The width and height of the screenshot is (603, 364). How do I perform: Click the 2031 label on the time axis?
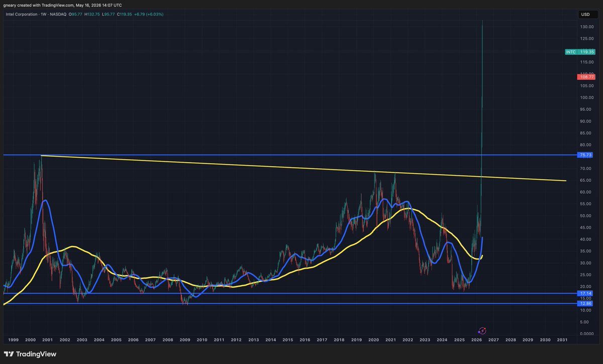coord(562,340)
